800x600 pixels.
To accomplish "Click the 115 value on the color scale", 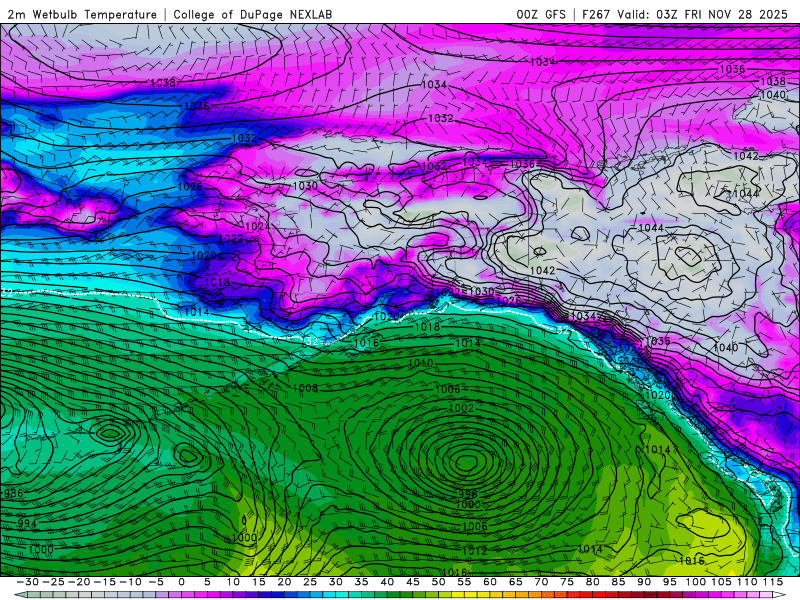I will pos(773,582).
